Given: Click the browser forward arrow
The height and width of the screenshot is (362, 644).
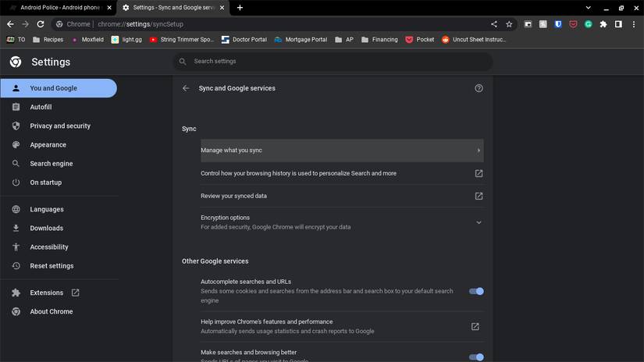Looking at the screenshot, I should [x=25, y=24].
